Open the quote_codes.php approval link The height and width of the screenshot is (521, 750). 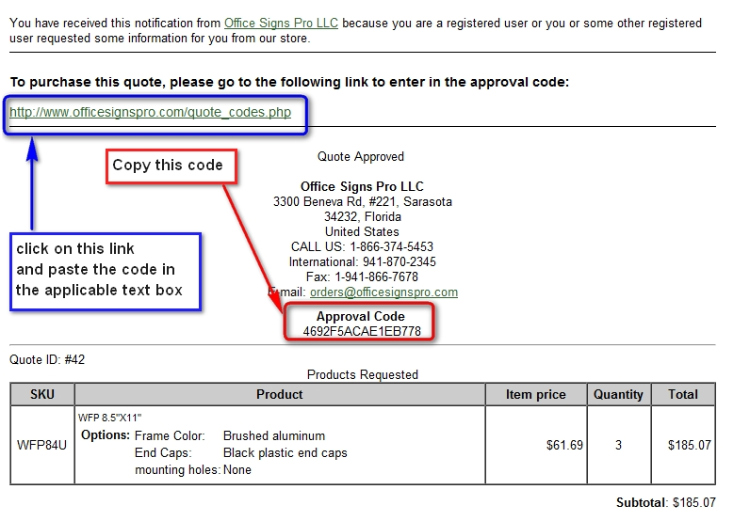[150, 112]
